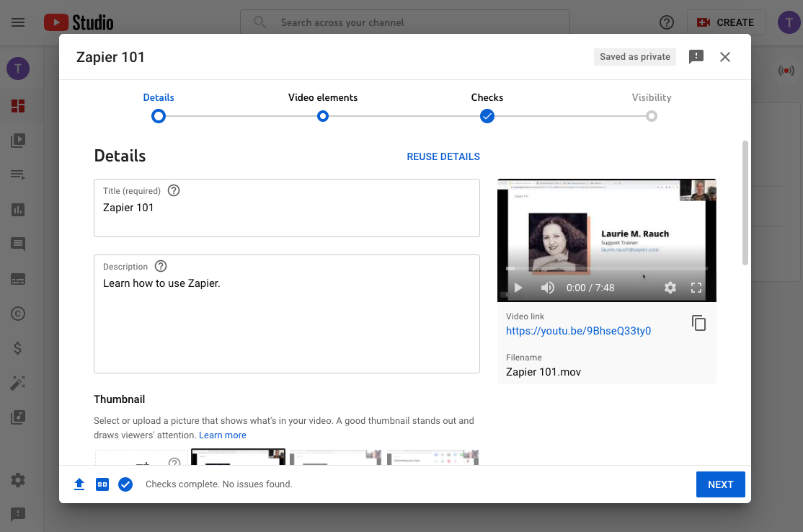Enter fullscreen on video preview
803x532 pixels.
pyautogui.click(x=696, y=288)
